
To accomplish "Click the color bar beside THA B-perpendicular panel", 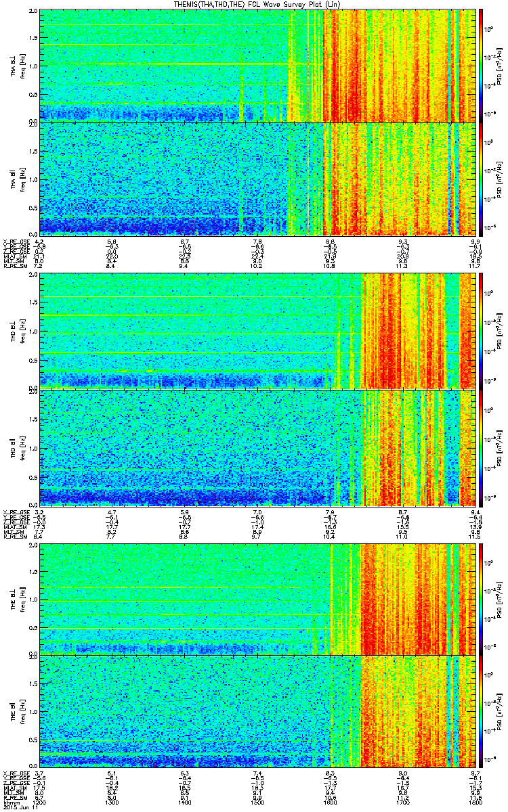I will point(481,66).
